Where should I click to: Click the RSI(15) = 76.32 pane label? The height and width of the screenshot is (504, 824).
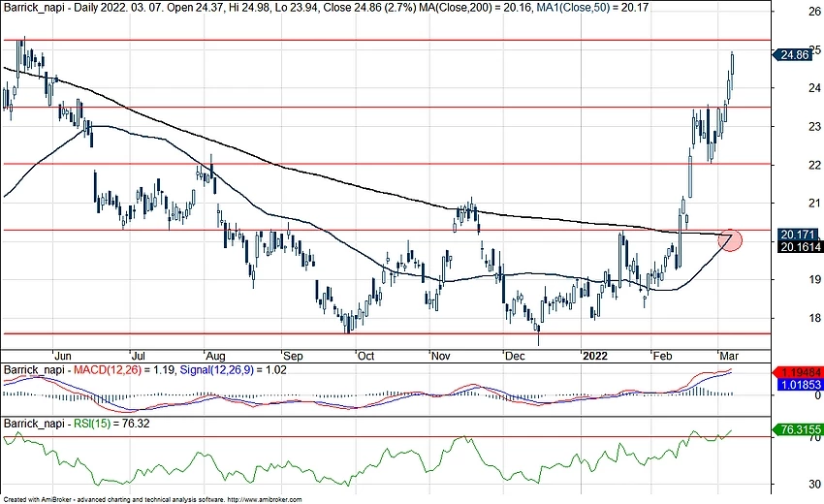[111, 424]
